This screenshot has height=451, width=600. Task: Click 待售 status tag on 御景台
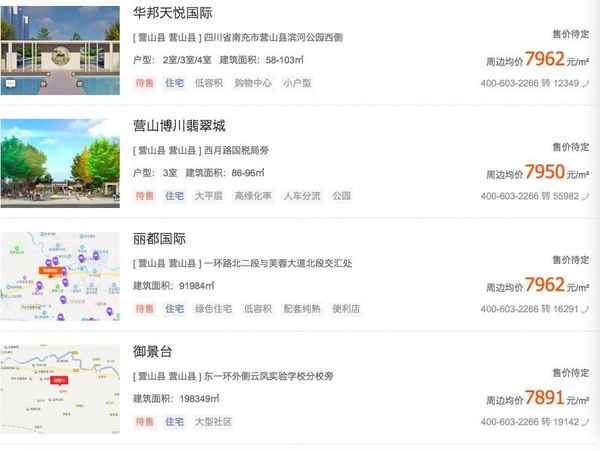(145, 422)
